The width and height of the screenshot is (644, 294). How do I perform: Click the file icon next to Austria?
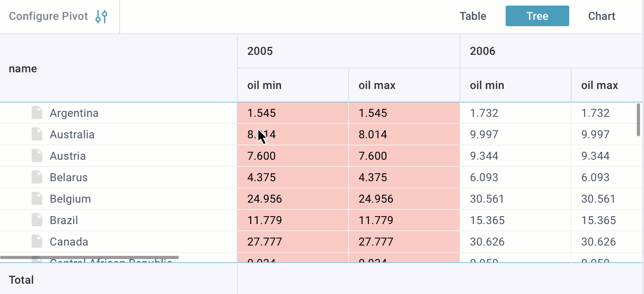37,156
